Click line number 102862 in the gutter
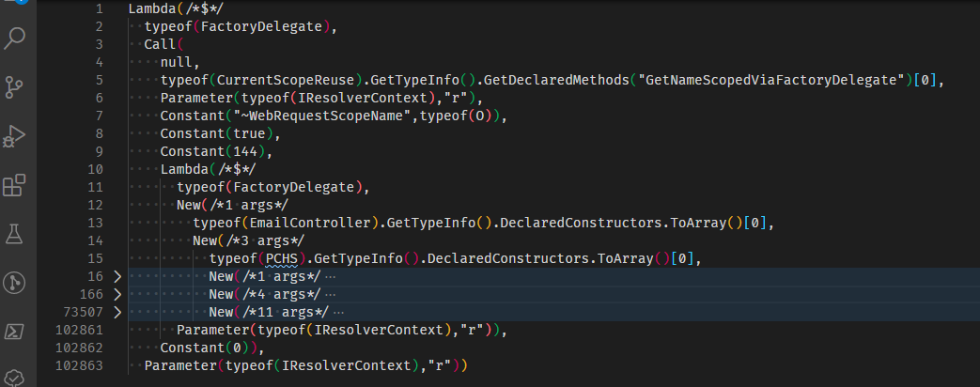 [79, 348]
